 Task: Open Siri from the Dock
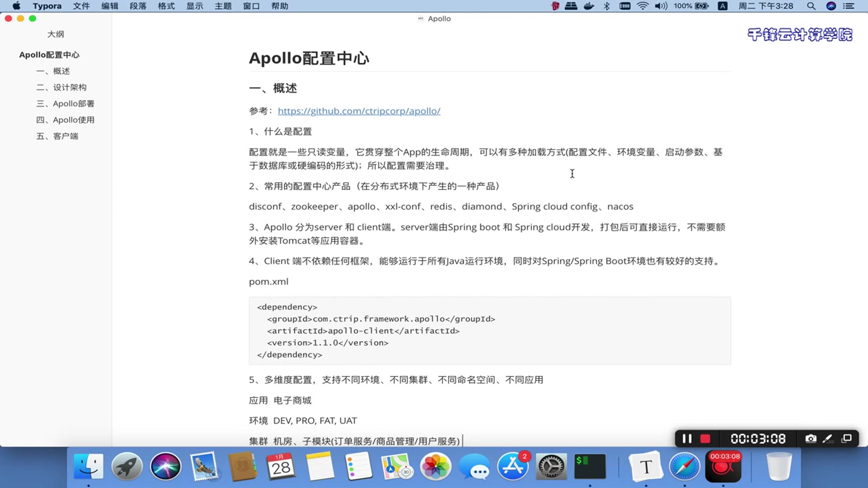(x=166, y=466)
